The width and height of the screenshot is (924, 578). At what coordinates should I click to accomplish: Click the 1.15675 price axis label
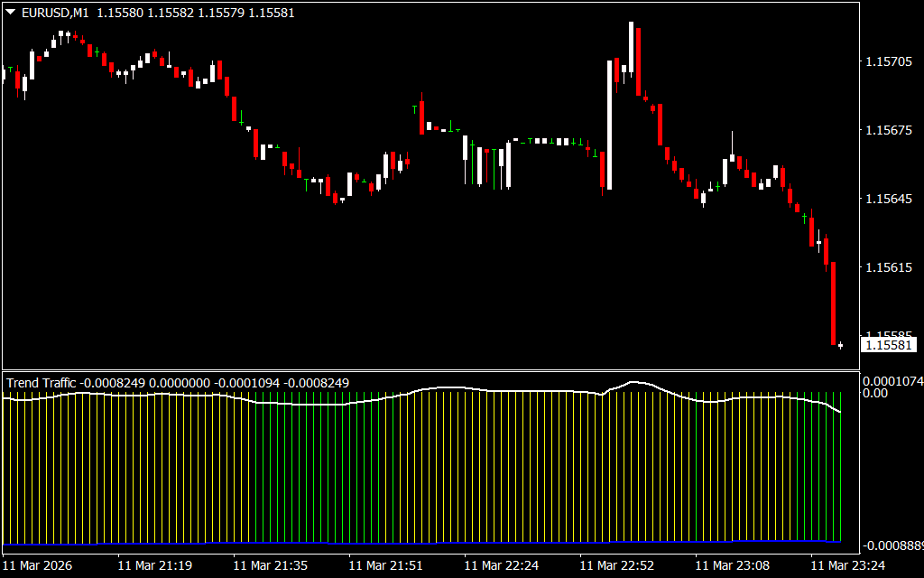click(888, 131)
